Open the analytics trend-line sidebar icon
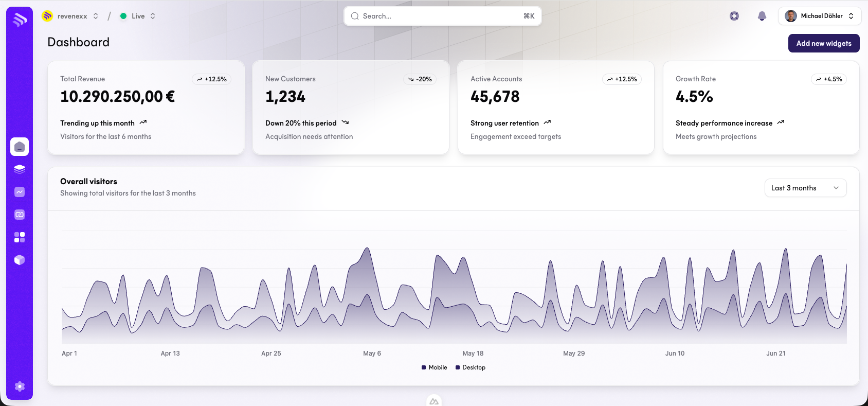 tap(20, 192)
